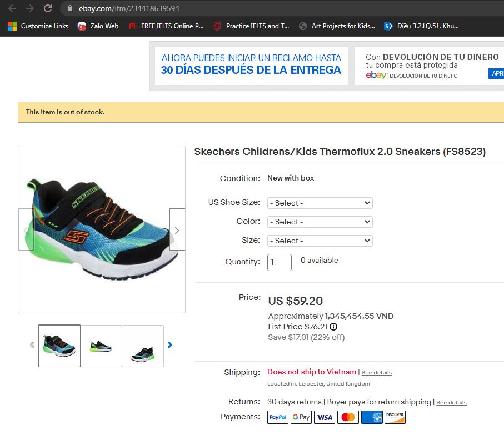Viewport: 504px width, 440px height.
Task: Advance thumbnail strip with blue chevron
Action: [170, 345]
